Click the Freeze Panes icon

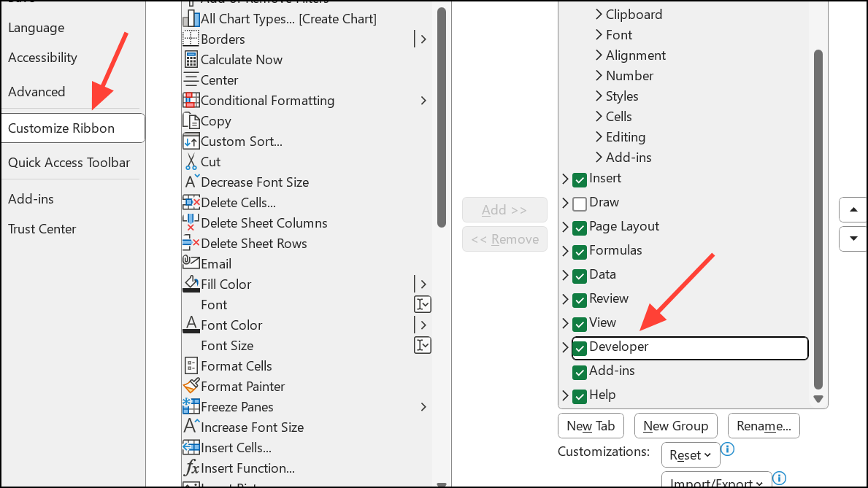191,406
